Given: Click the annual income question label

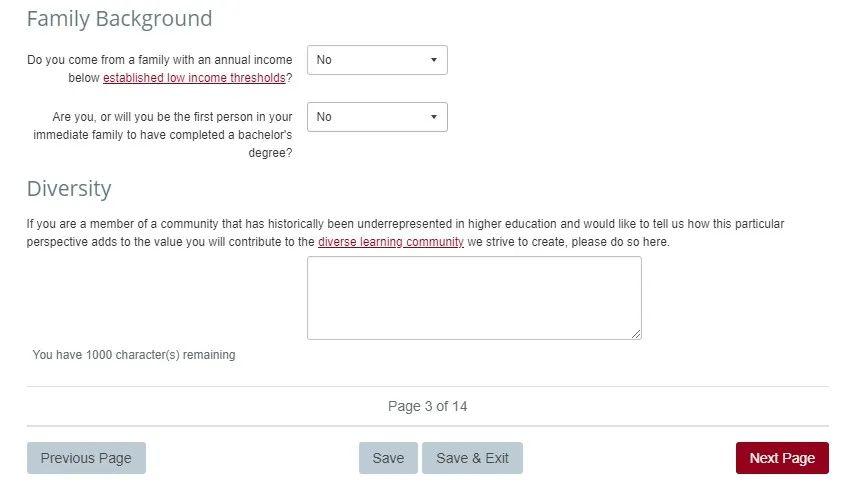Looking at the screenshot, I should point(160,69).
